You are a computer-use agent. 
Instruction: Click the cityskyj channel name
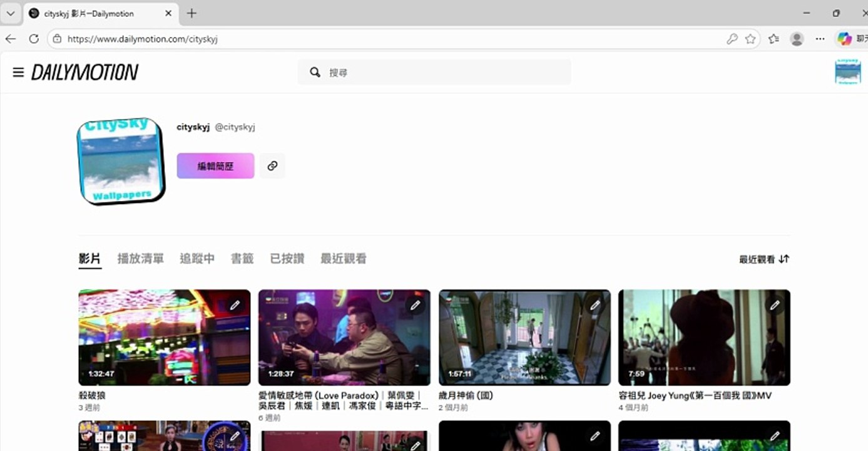(193, 127)
